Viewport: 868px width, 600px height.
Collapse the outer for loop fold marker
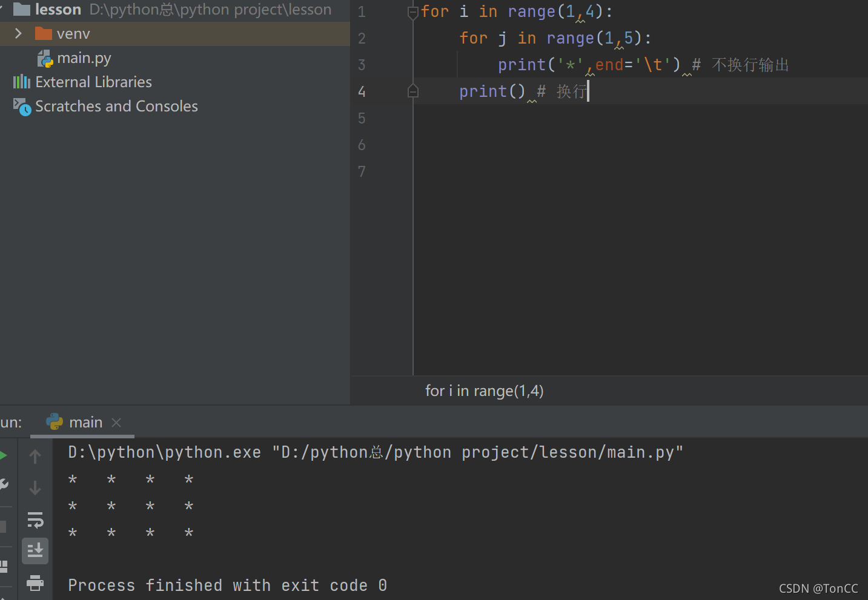(x=413, y=12)
